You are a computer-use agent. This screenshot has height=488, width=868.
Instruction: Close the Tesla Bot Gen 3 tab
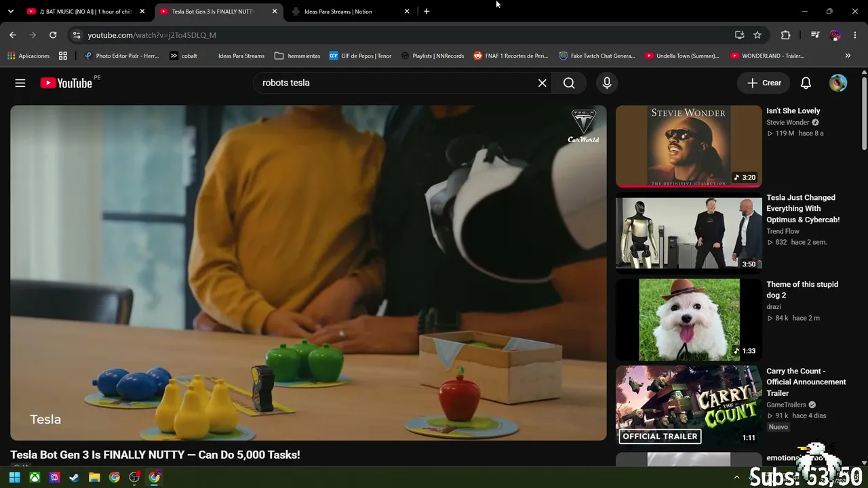(275, 12)
